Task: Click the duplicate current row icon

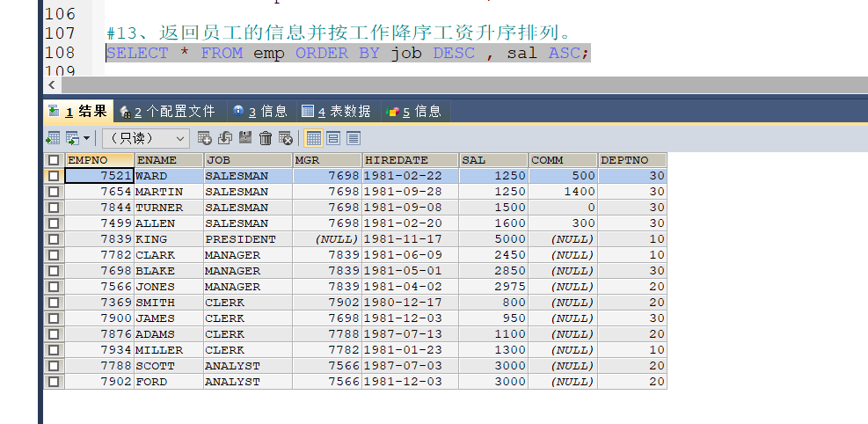Action: pos(225,138)
